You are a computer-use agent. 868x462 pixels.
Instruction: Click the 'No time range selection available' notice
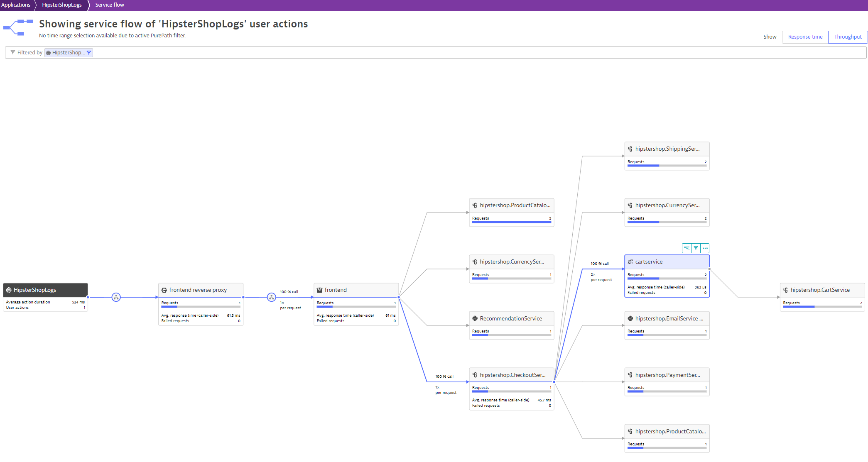[112, 36]
